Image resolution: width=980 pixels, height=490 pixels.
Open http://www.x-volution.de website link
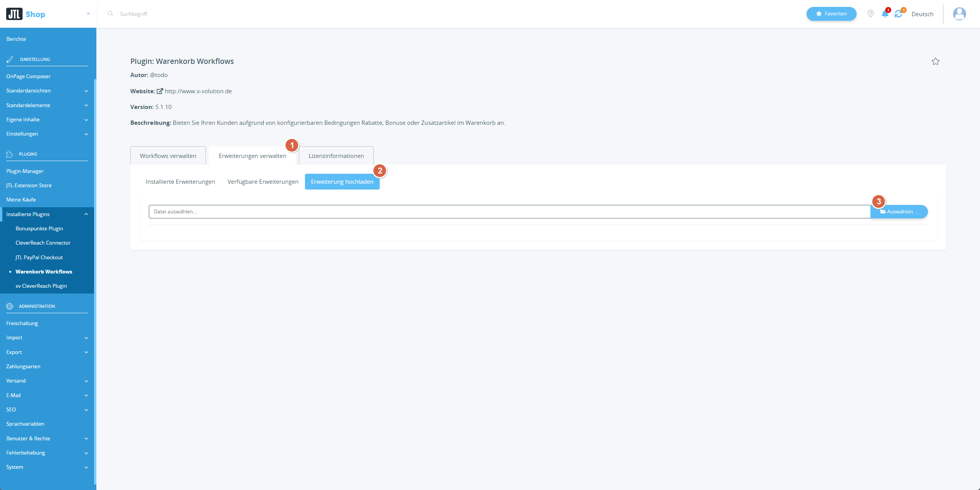pyautogui.click(x=198, y=91)
